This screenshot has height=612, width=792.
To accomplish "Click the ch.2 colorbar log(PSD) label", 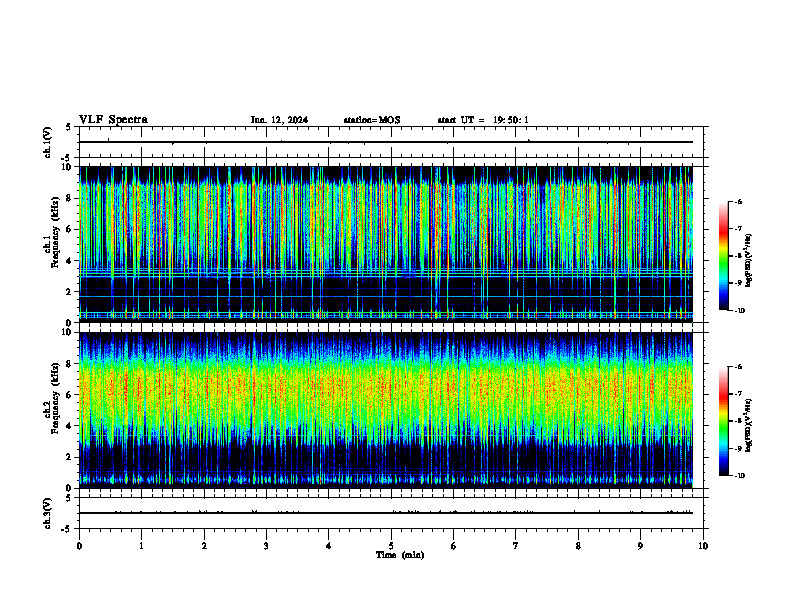I will coord(749,425).
